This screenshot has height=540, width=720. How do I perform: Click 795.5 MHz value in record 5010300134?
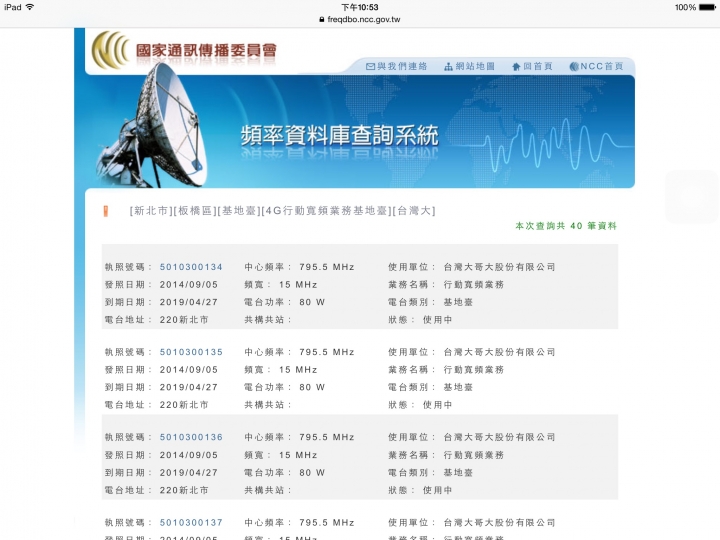[326, 267]
